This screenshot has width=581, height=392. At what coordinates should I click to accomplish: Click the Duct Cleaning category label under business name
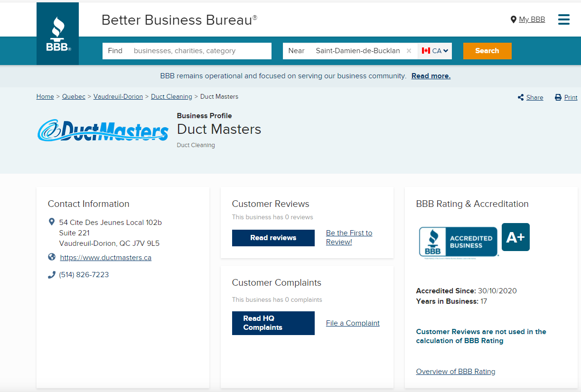(x=196, y=145)
